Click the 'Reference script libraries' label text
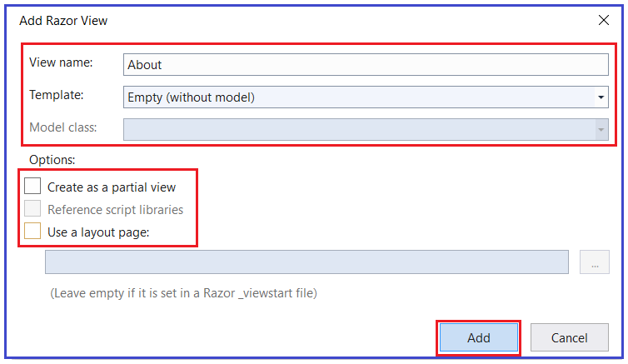This screenshot has height=364, width=628. coord(115,210)
